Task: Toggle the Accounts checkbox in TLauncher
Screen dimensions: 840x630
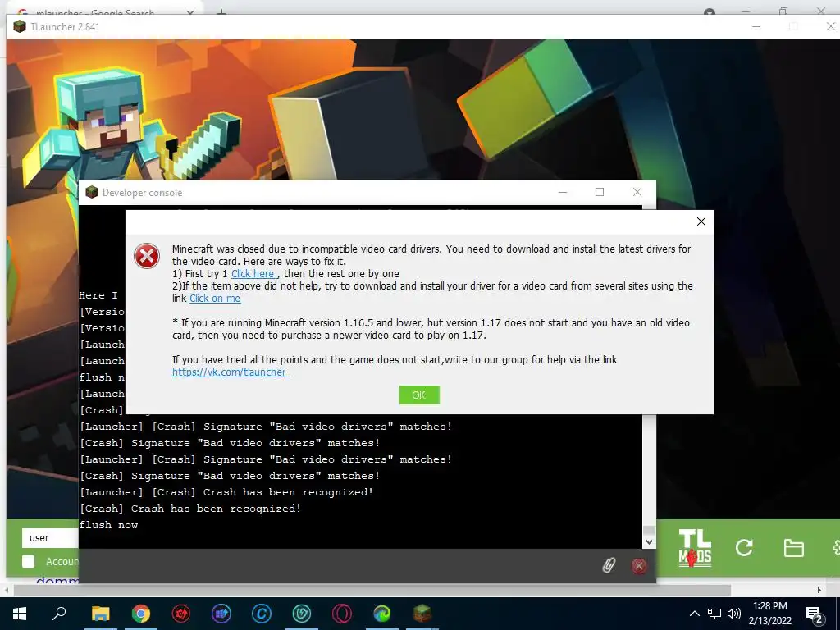Action: [29, 561]
